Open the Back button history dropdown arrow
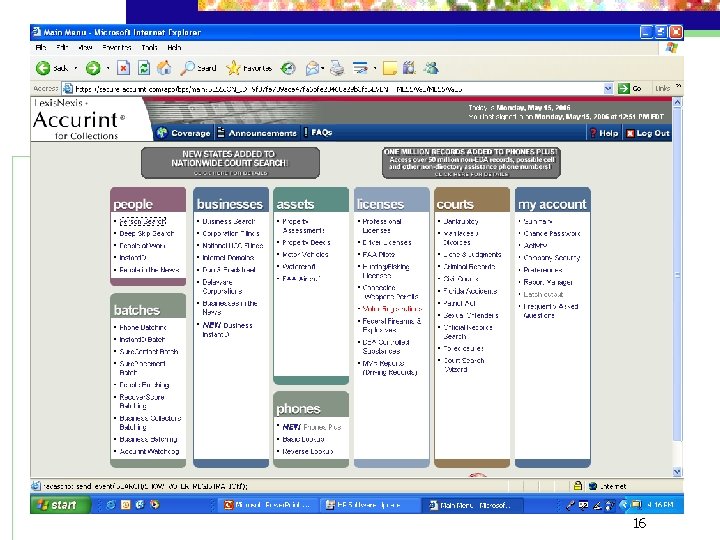 click(x=76, y=68)
